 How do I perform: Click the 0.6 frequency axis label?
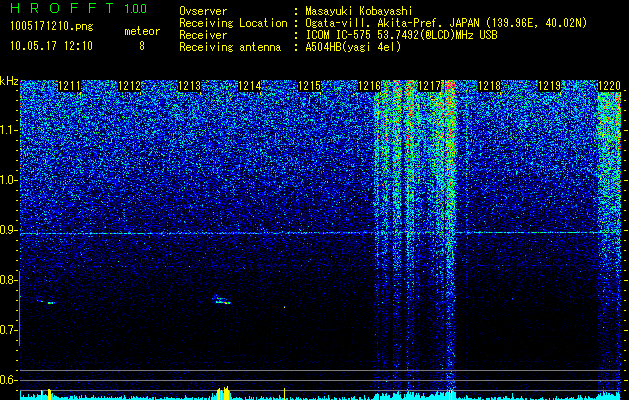coord(9,380)
